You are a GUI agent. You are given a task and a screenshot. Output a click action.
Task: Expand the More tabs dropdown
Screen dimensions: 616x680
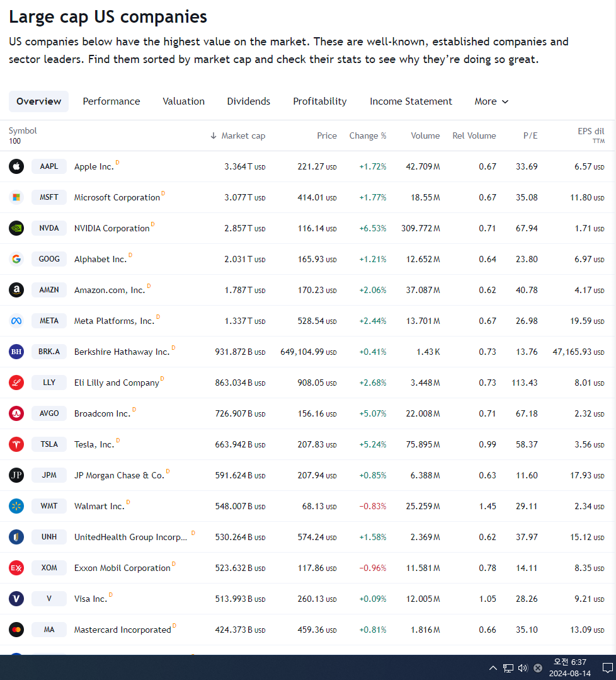[x=491, y=101]
